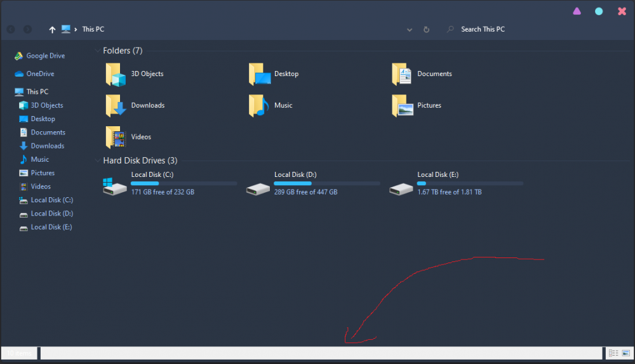The image size is (635, 364).
Task: Open the Videos folder icon
Action: tap(116, 137)
